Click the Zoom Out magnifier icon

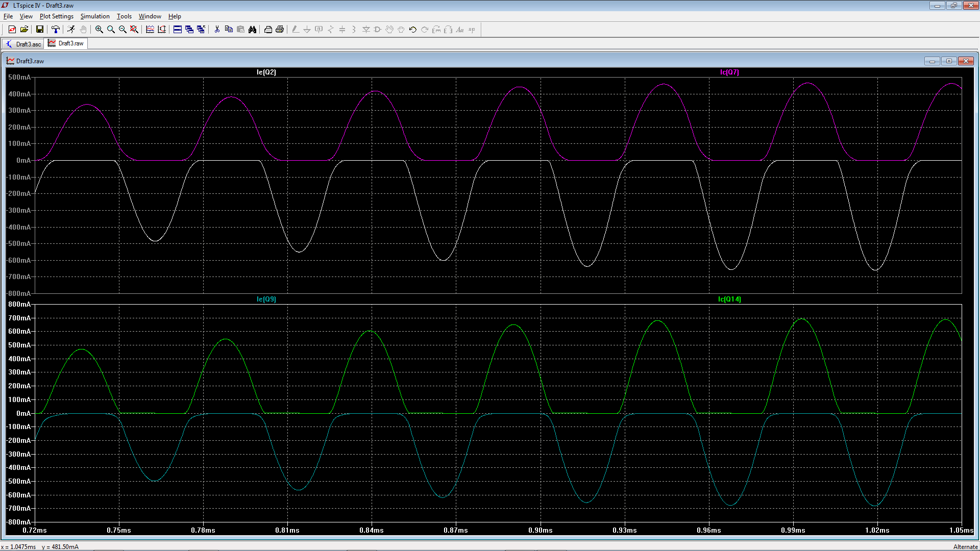(122, 30)
